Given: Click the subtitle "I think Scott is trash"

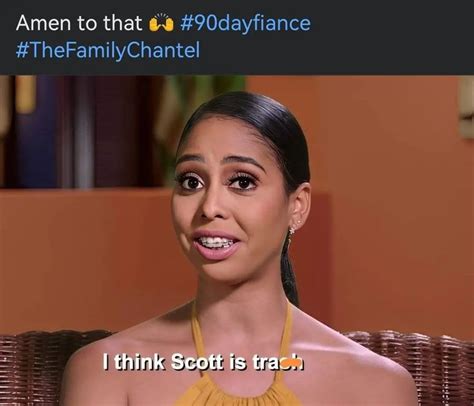Looking at the screenshot, I should click(203, 362).
